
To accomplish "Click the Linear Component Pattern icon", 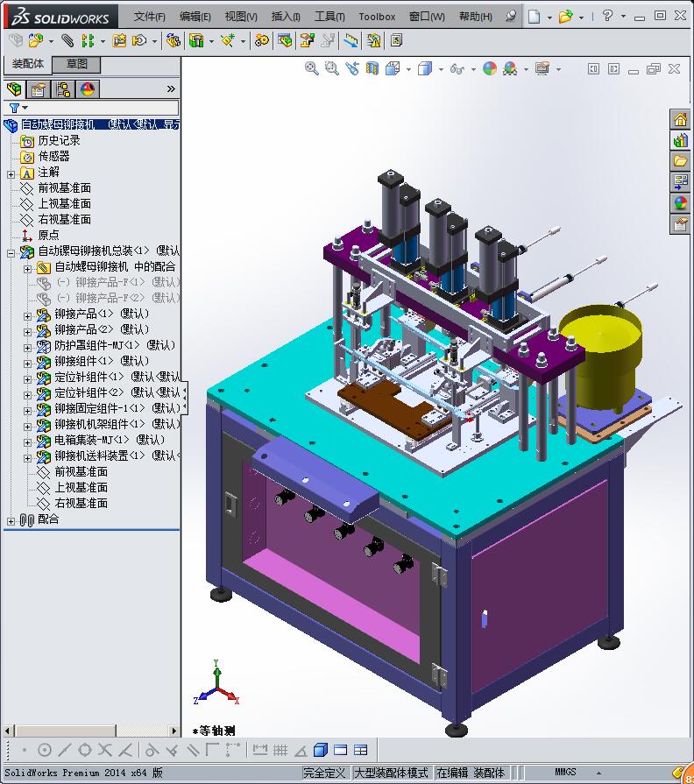I will click(x=88, y=40).
